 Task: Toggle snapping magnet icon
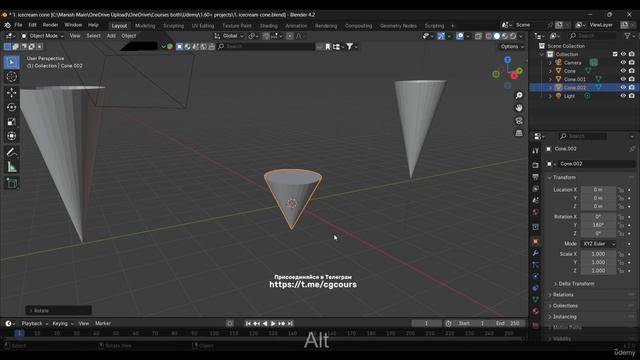point(266,36)
